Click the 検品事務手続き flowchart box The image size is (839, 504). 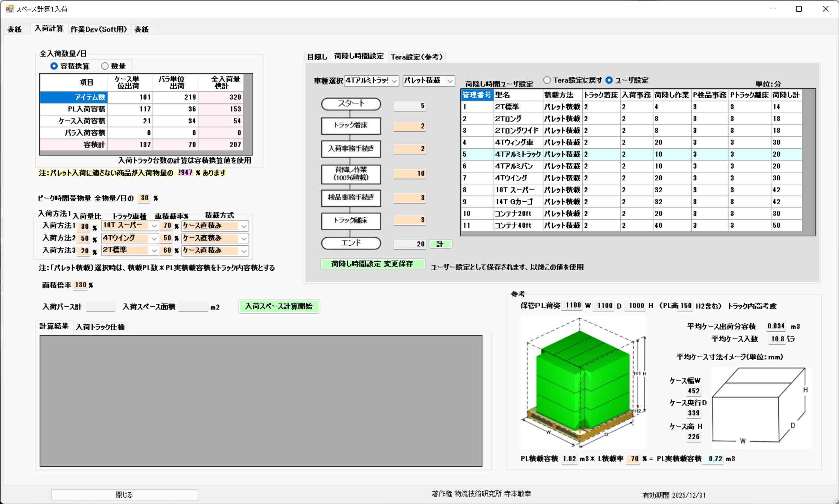[350, 198]
